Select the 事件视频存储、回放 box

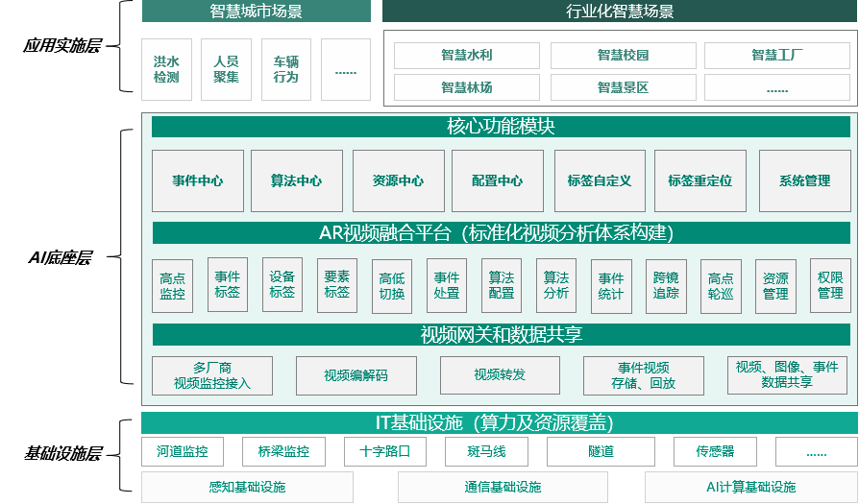pos(643,376)
